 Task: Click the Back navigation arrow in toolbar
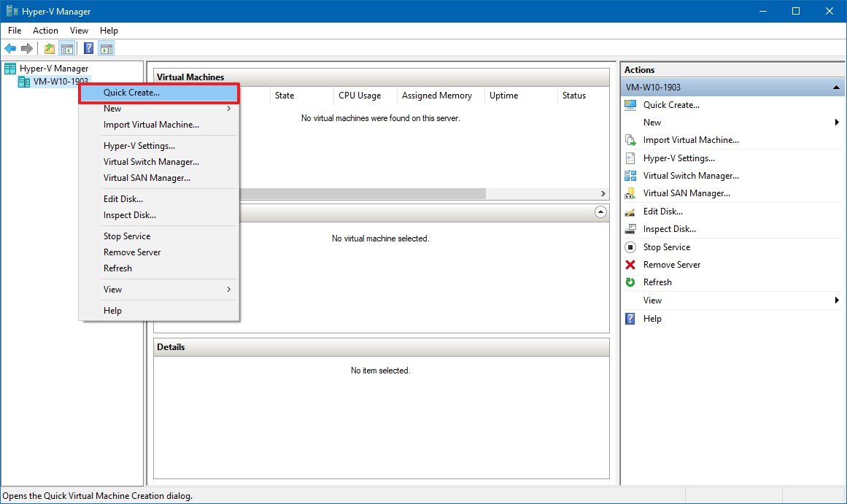click(10, 48)
